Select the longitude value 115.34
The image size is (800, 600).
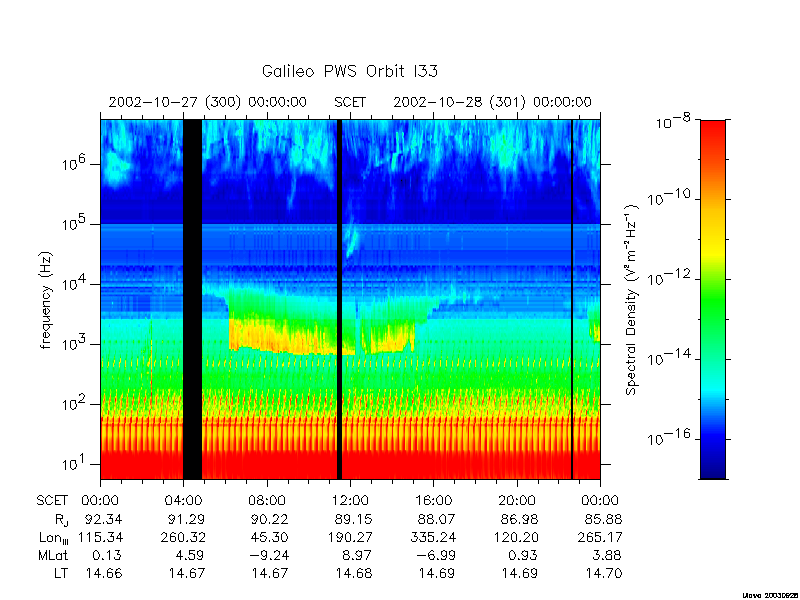pos(101,537)
